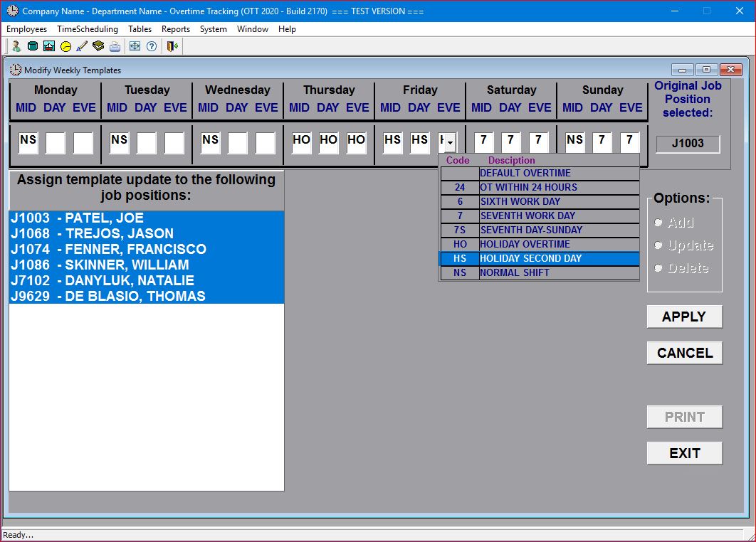The image size is (756, 542).
Task: Open the Reports menu
Action: (x=176, y=29)
